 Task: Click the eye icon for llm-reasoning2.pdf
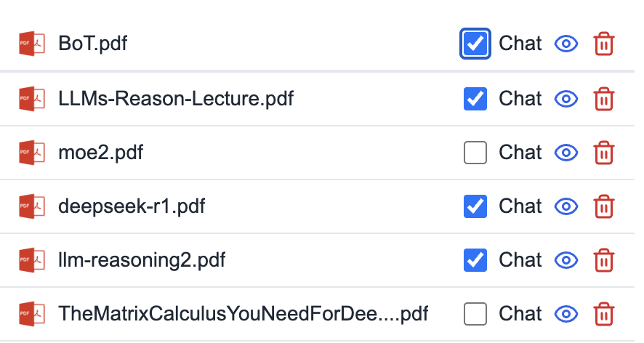(x=566, y=260)
